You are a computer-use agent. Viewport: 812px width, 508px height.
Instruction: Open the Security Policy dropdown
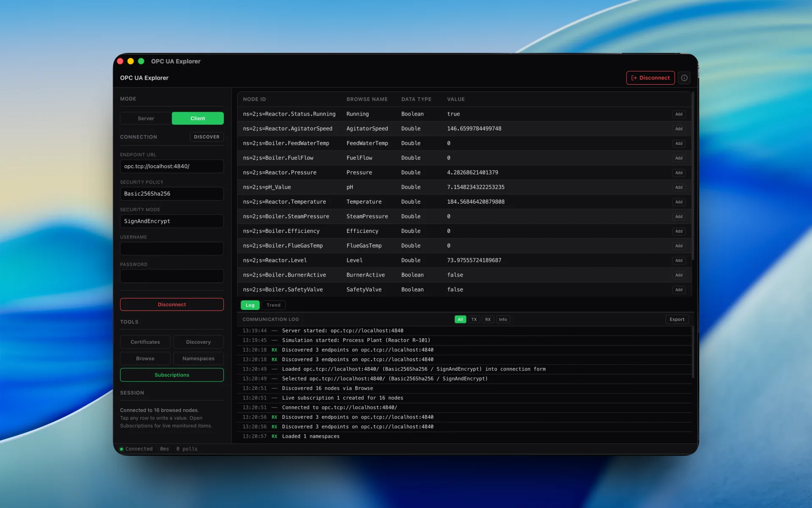(172, 194)
